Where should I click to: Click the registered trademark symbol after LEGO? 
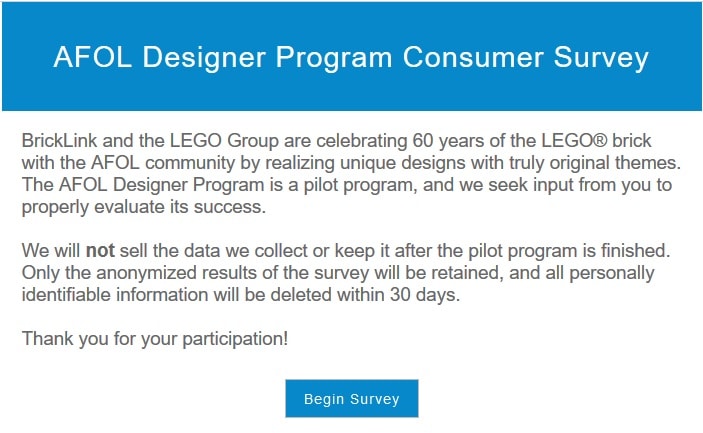point(600,141)
